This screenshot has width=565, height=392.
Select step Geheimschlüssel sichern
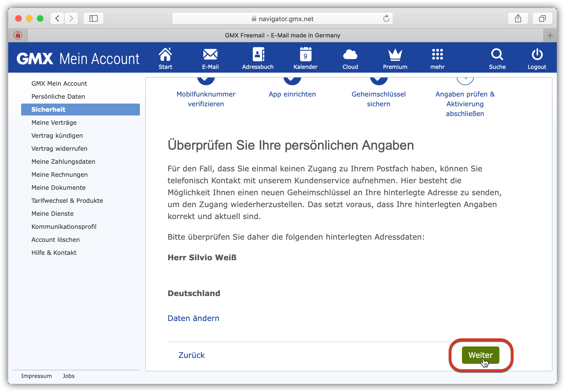[x=379, y=99]
